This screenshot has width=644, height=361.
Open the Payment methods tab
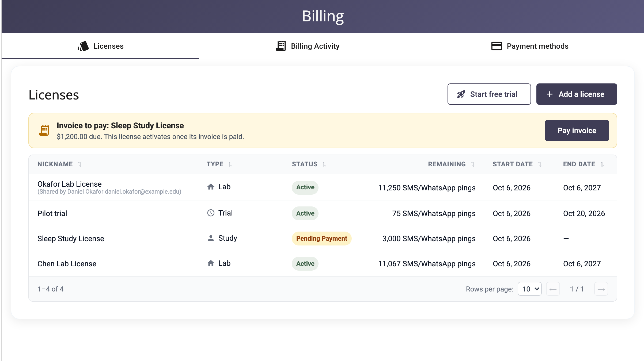pos(530,46)
